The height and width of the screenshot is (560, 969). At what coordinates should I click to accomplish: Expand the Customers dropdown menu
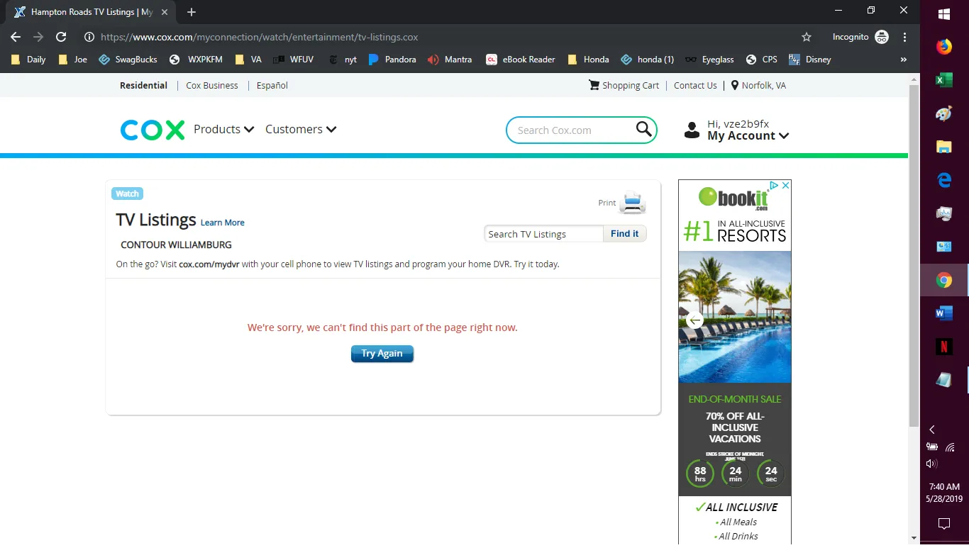[301, 129]
